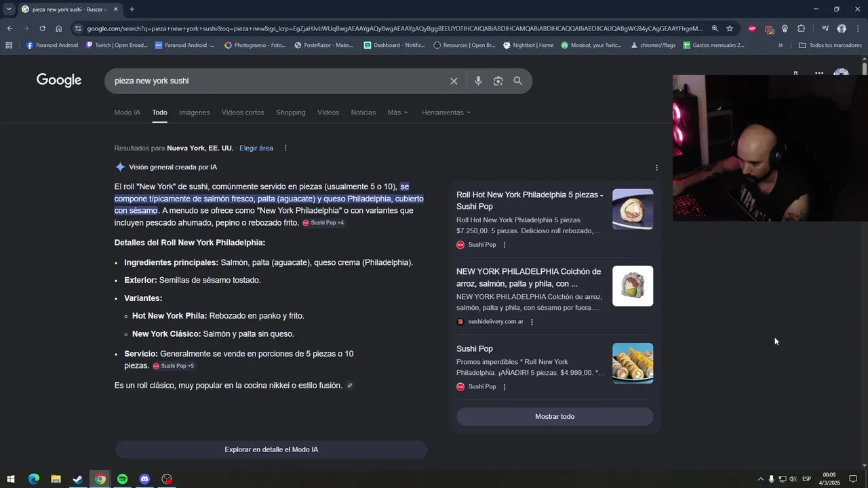Switch to Videos cortos tab

click(x=243, y=113)
